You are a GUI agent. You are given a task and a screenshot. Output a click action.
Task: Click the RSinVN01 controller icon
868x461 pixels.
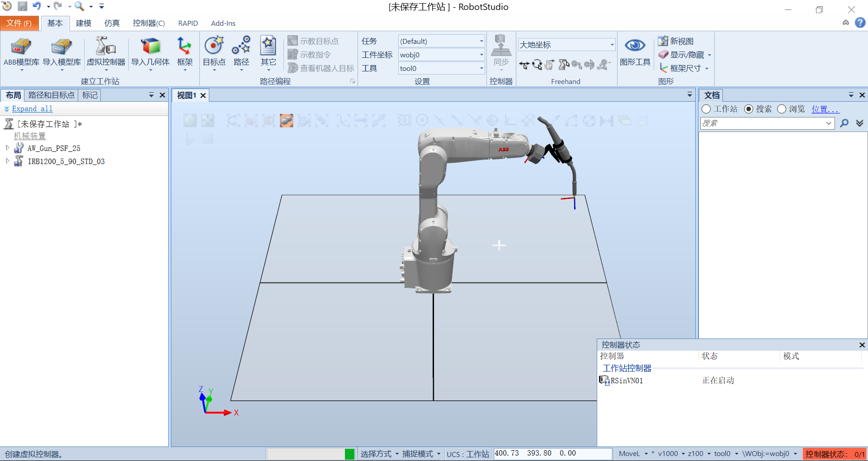click(604, 381)
